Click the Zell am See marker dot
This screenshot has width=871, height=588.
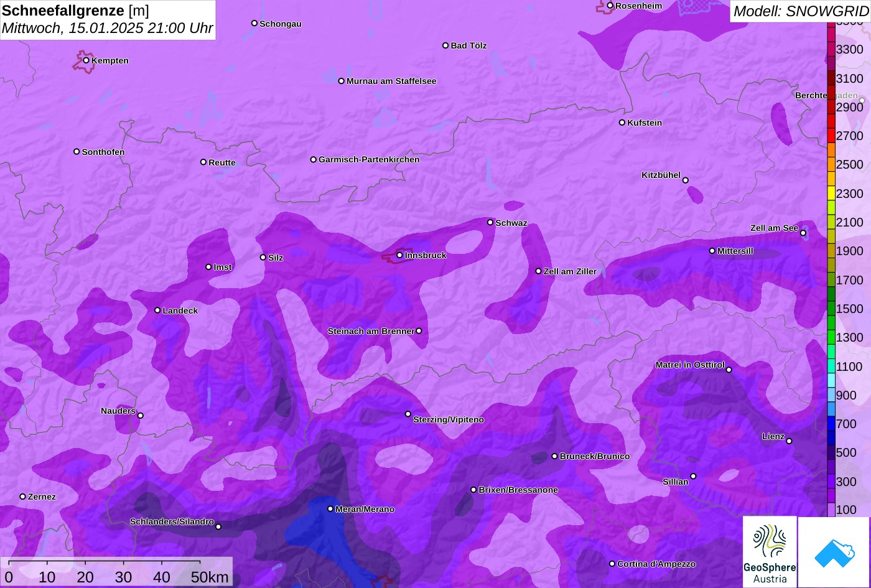tap(803, 233)
